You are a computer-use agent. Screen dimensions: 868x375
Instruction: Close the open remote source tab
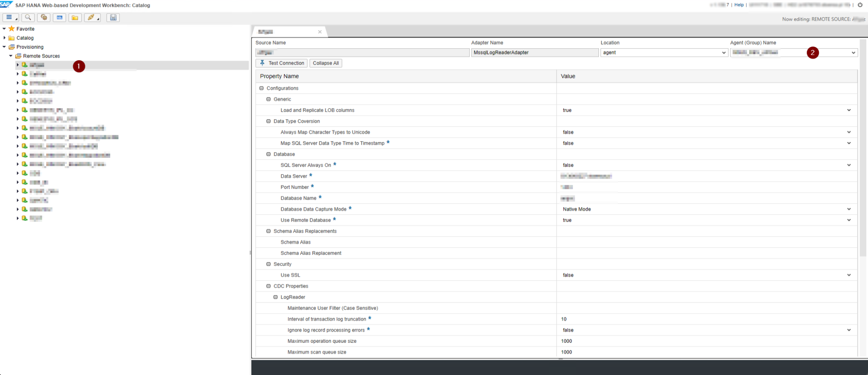point(320,32)
